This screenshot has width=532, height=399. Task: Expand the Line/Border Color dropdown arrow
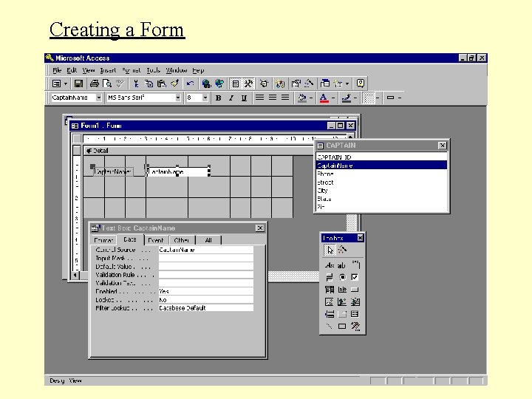[355, 98]
